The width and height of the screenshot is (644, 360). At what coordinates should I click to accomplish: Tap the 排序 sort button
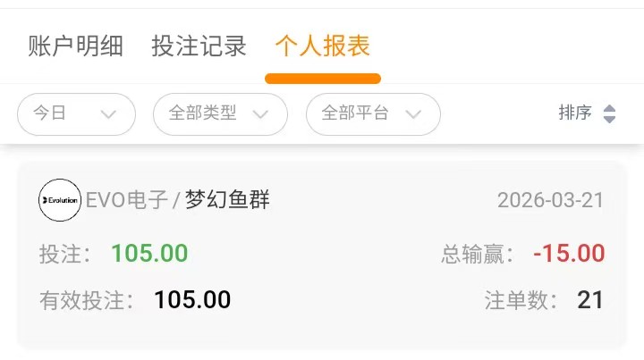pos(576,113)
